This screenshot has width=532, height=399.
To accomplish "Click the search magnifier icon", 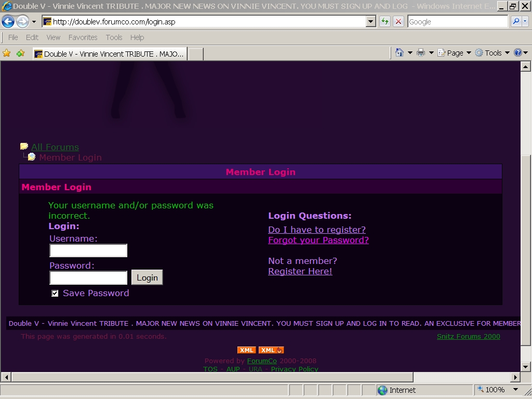I will pos(516,22).
